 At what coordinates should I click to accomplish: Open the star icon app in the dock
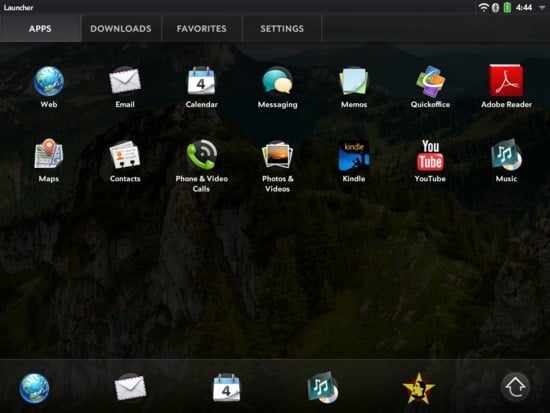418,388
